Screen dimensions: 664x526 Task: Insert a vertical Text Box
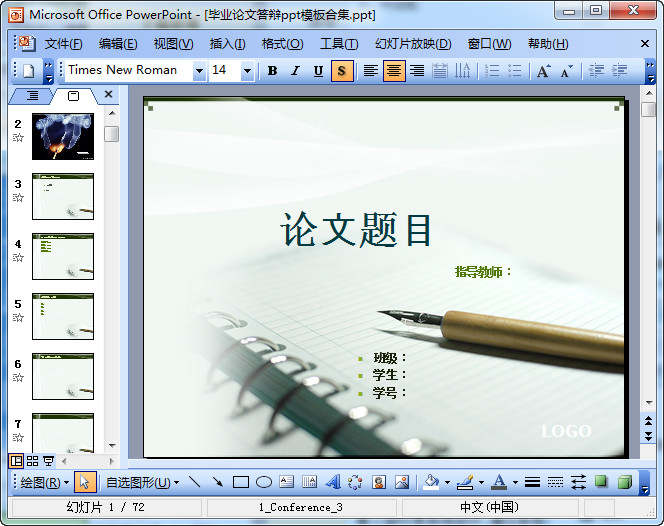[x=310, y=482]
